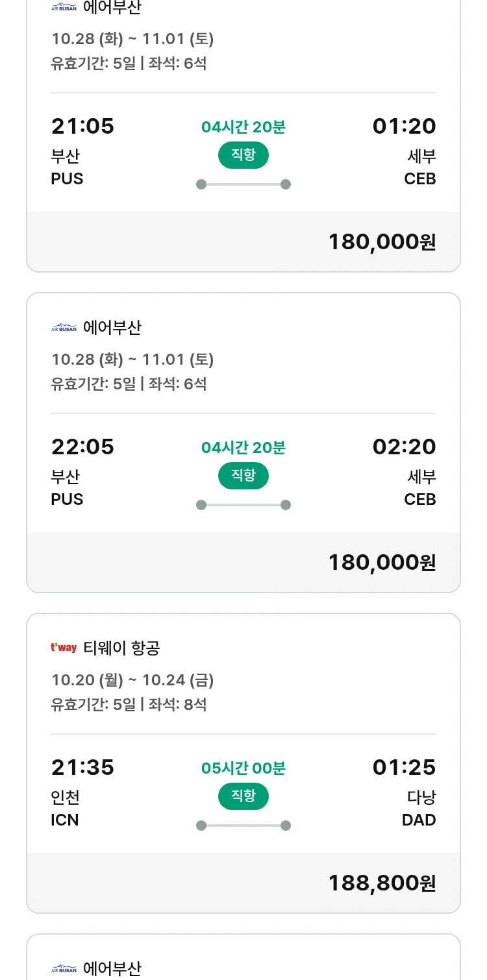Select the 188,800원 price on the T'way card
This screenshot has height=980, width=487.
382,883
